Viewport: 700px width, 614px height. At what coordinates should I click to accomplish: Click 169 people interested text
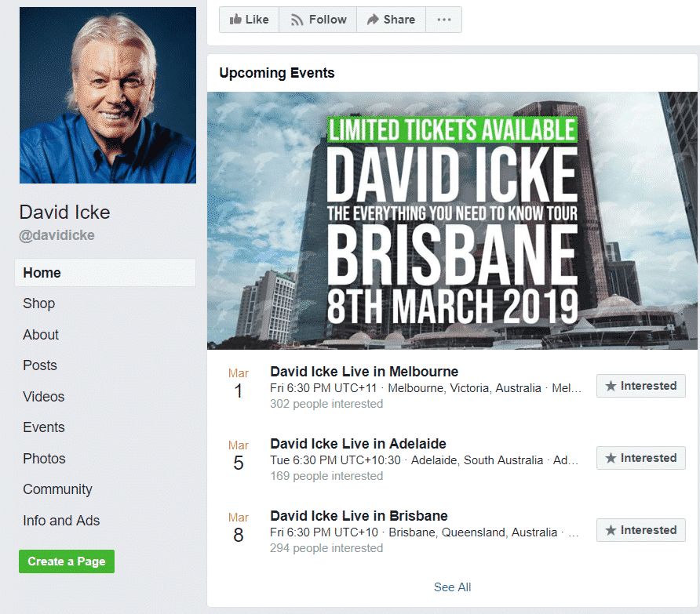(326, 476)
